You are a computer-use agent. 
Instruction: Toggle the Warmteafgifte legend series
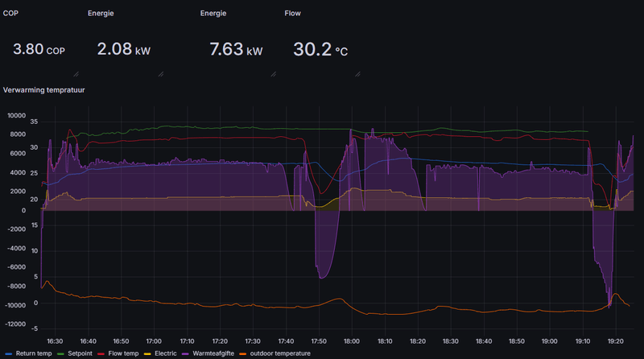[x=213, y=353]
